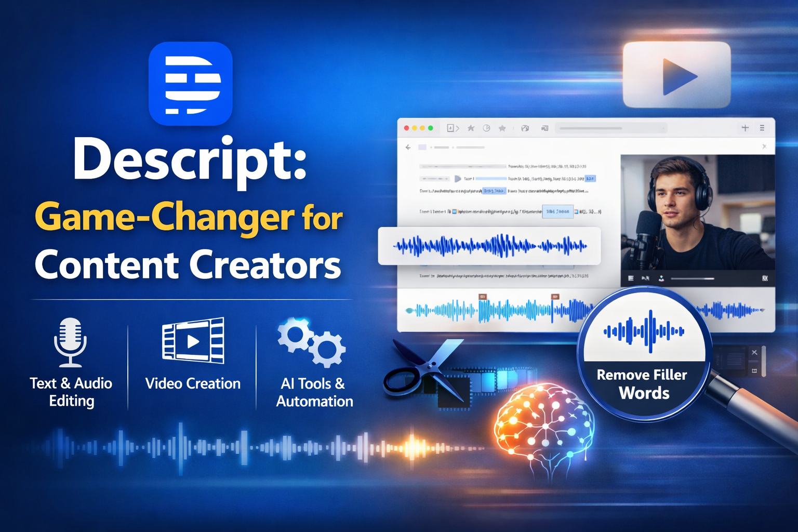Click the blue Descript logo icon
Screen dimensions: 798x532
pyautogui.click(x=190, y=84)
